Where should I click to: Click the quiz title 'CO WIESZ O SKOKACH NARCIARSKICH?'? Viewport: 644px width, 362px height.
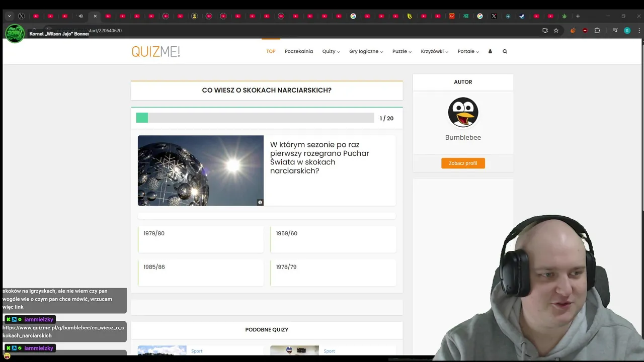[x=267, y=90]
